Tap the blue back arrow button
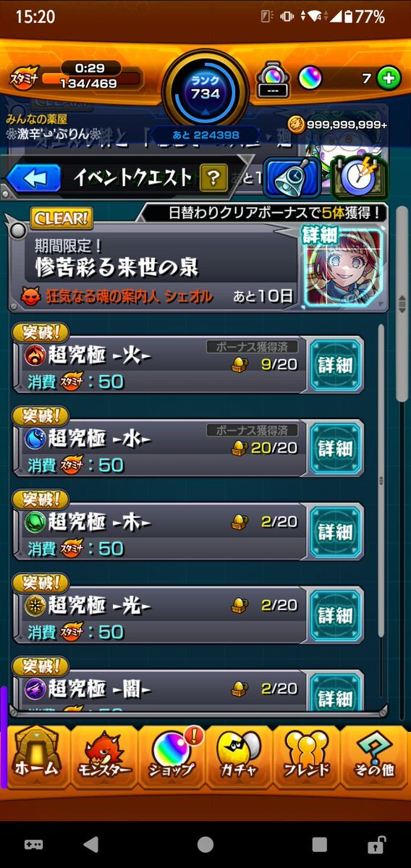Viewport: 411px width, 868px height. coord(33,178)
